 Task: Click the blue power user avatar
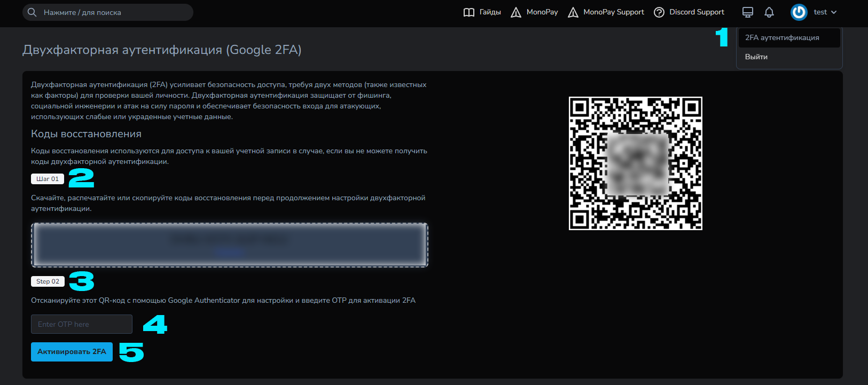click(799, 12)
